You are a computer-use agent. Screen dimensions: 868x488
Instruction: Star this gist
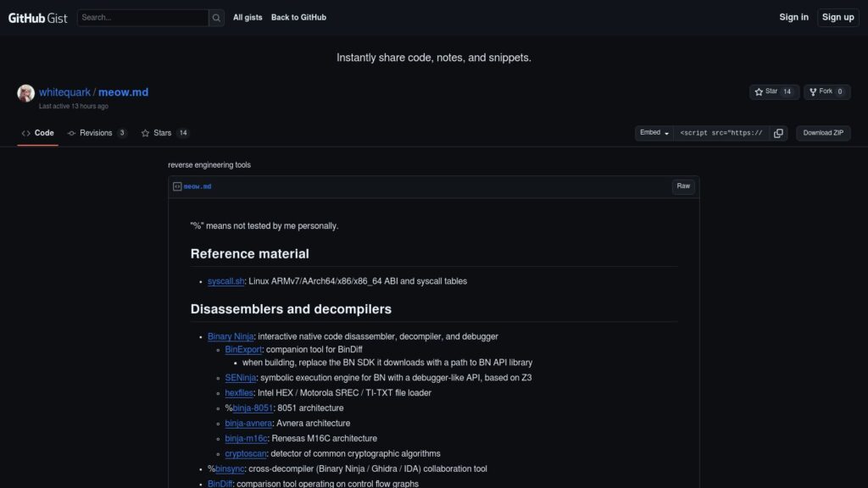pyautogui.click(x=774, y=91)
